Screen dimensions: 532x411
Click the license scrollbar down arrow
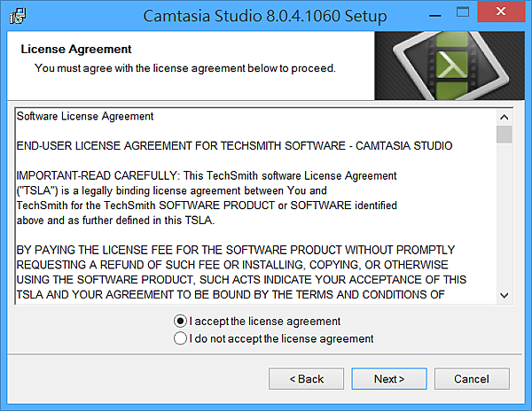tap(505, 295)
